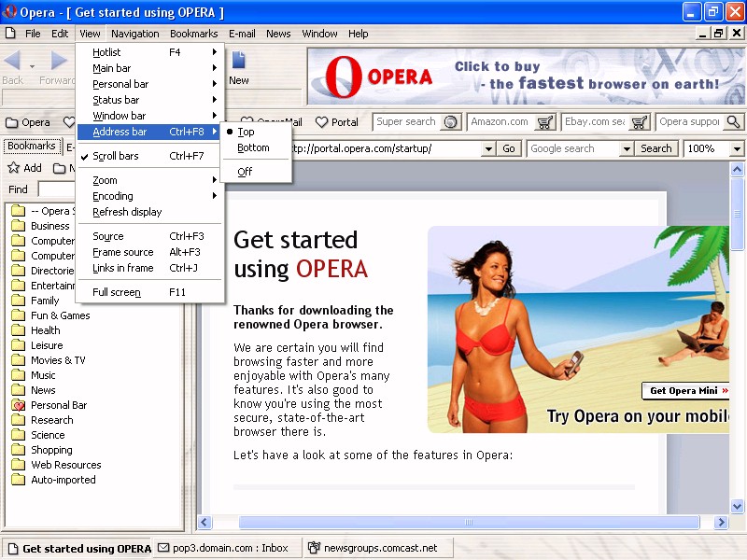Screen dimensions: 747x560
Task: Click the Ebay.com search cart icon
Action: pos(639,122)
